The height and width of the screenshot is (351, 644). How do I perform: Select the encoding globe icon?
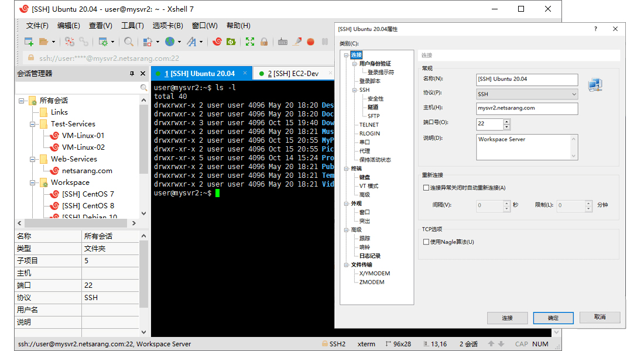click(x=169, y=42)
